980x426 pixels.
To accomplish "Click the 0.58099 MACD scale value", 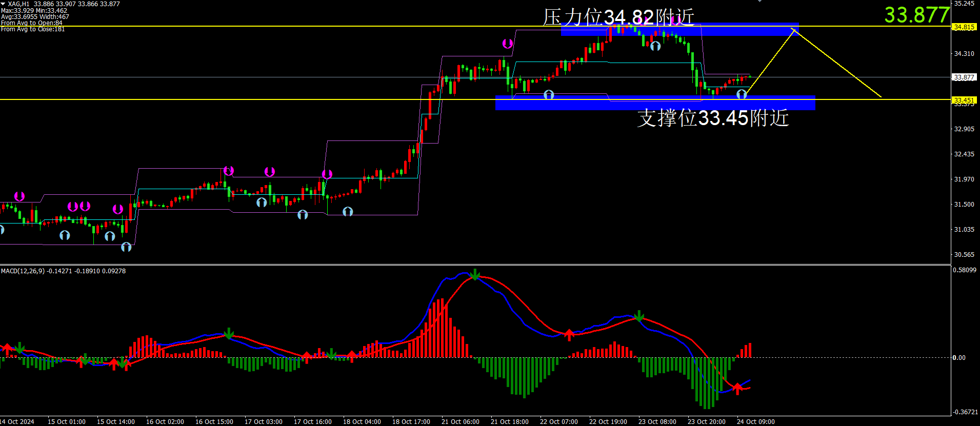I will 965,270.
